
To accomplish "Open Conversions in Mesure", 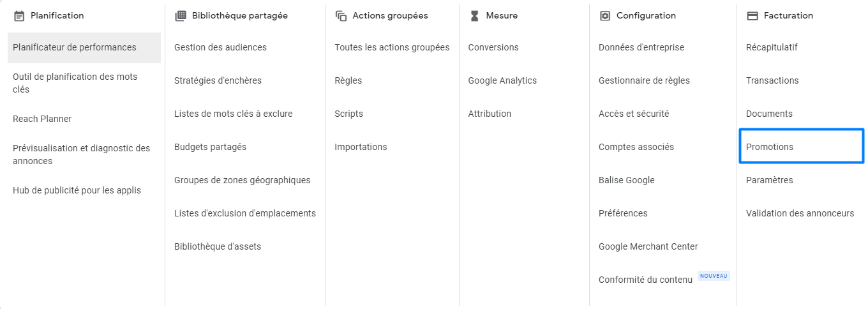I will (x=493, y=47).
